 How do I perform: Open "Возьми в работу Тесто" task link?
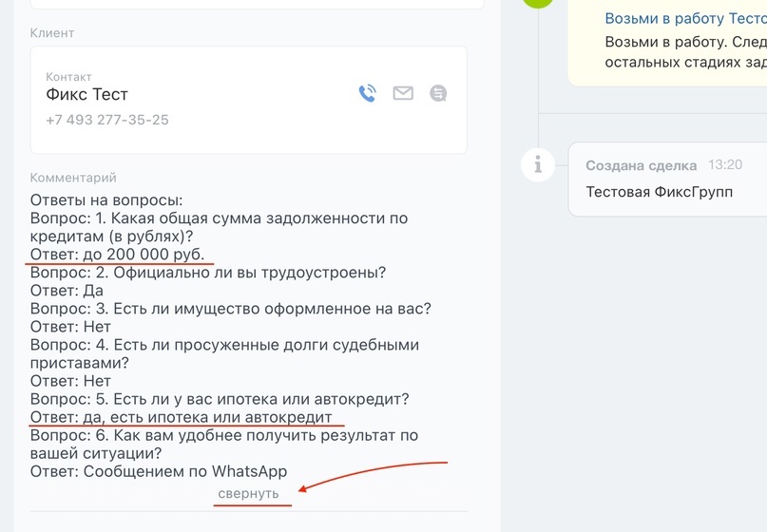(x=686, y=19)
